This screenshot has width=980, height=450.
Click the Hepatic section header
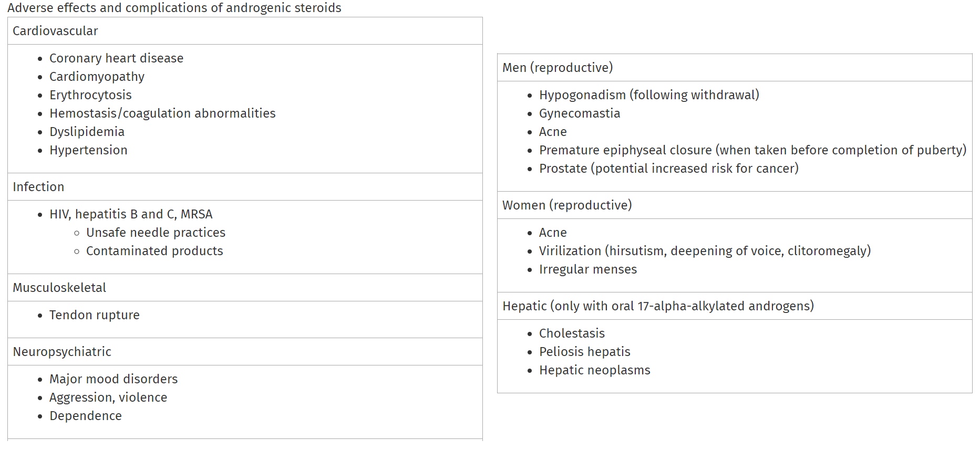tap(658, 306)
